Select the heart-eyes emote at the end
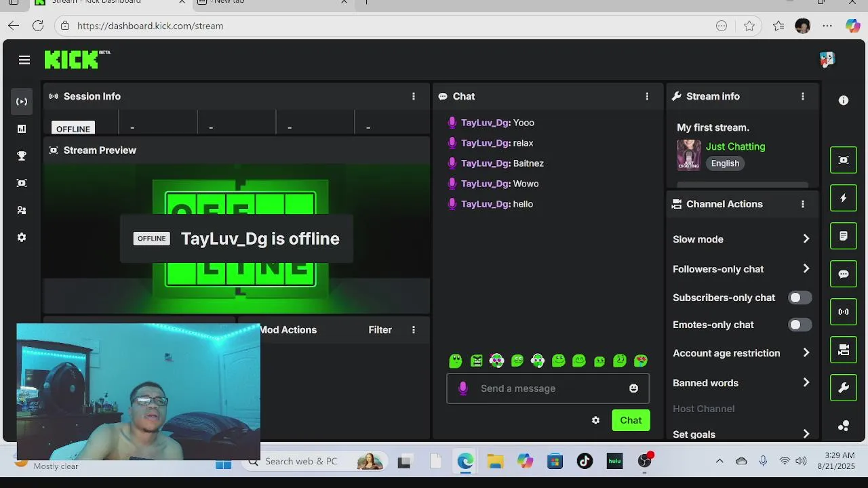Viewport: 868px width, 488px height. pos(640,361)
